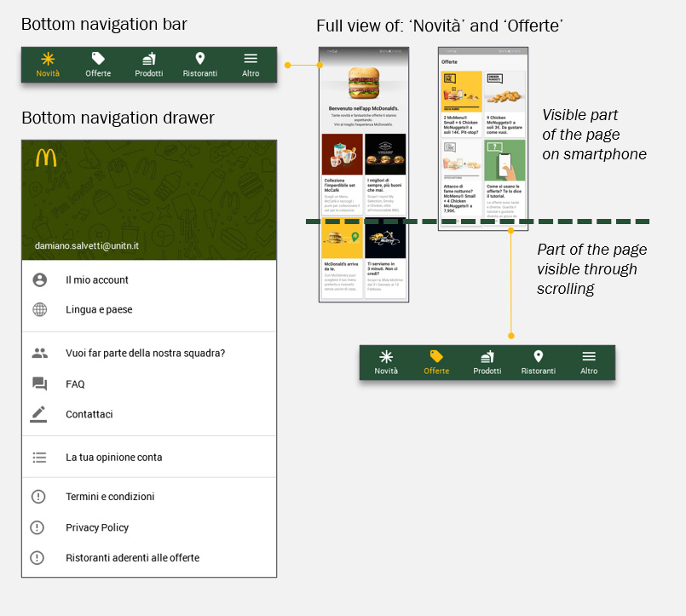This screenshot has height=616, width=686.
Task: Click the pencil icon beside Contattaci
Action: tap(39, 414)
